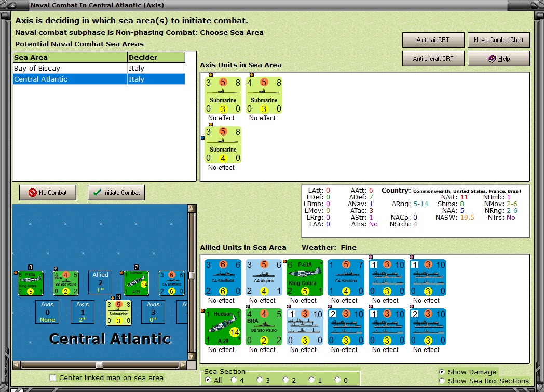
Task: Click the Decider column header
Action: [156, 57]
